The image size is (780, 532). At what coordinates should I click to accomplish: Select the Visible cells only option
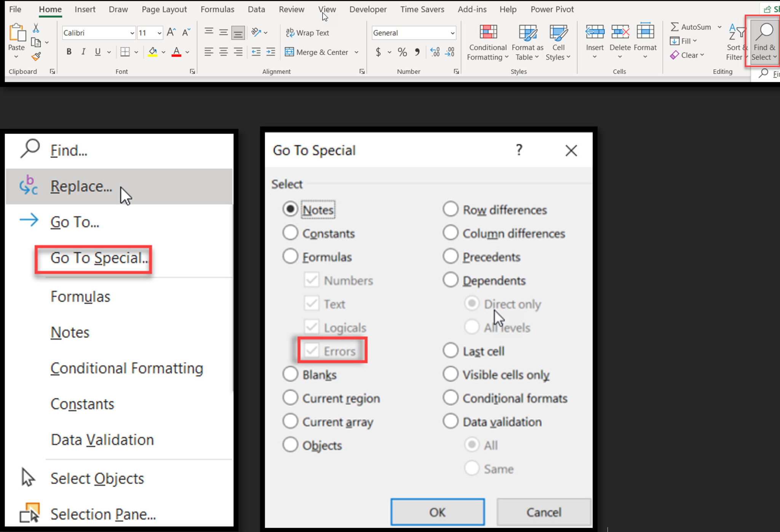(x=451, y=374)
